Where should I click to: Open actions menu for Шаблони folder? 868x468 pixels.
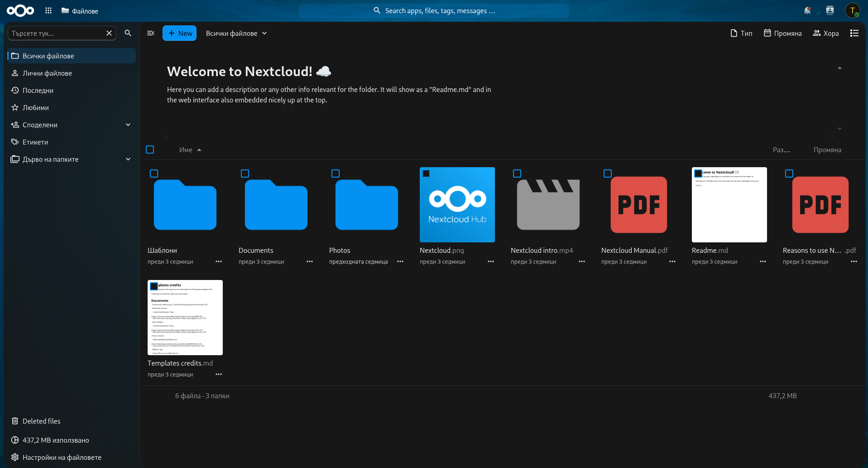click(x=219, y=261)
